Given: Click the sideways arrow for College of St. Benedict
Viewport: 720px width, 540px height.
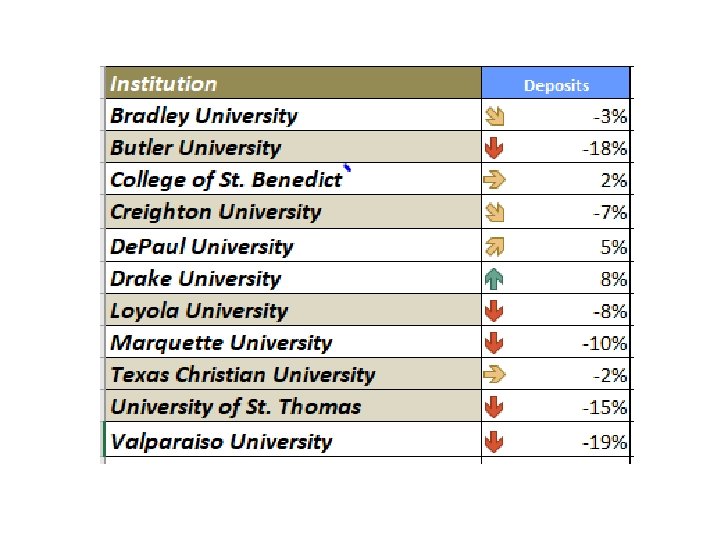Looking at the screenshot, I should pyautogui.click(x=494, y=180).
